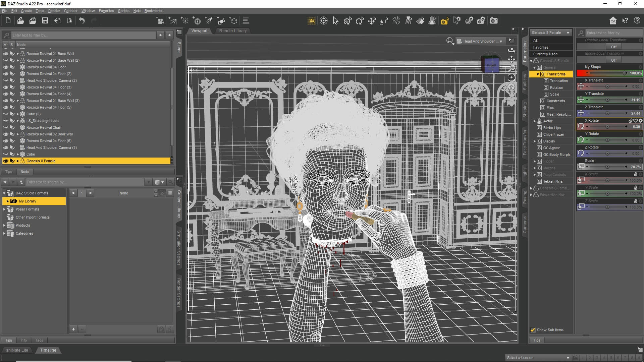Open the DAZ home icon
Viewport: 644px width, 362px height.
(613, 21)
